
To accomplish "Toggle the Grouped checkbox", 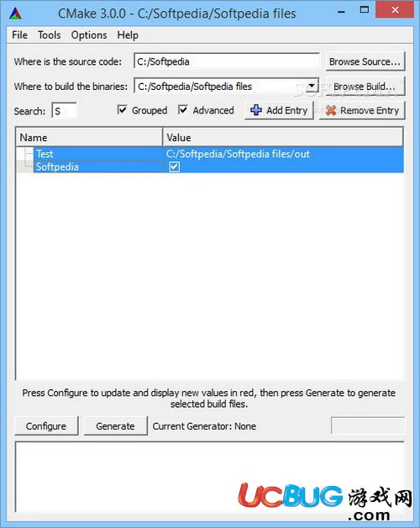I will tap(123, 110).
